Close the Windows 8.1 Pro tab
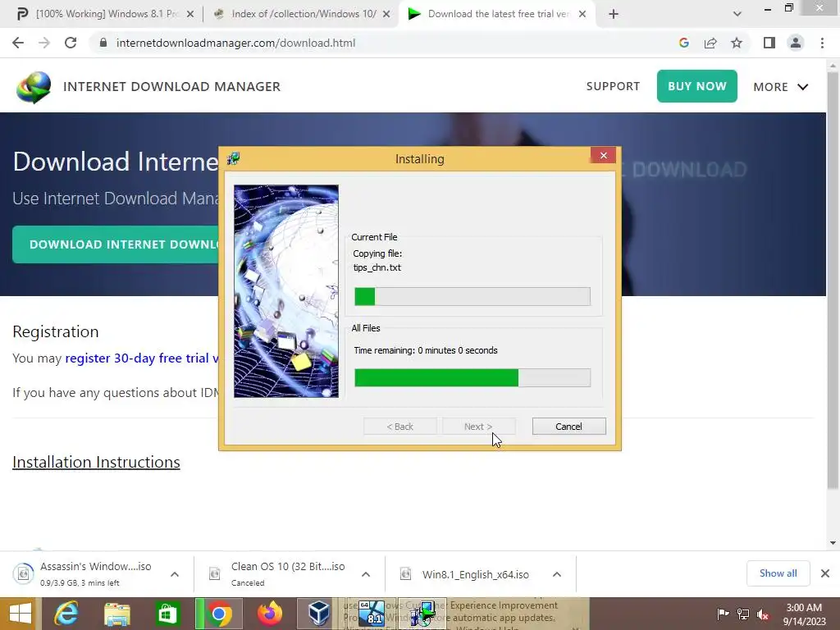Screen dimensions: 840x630 (190, 15)
